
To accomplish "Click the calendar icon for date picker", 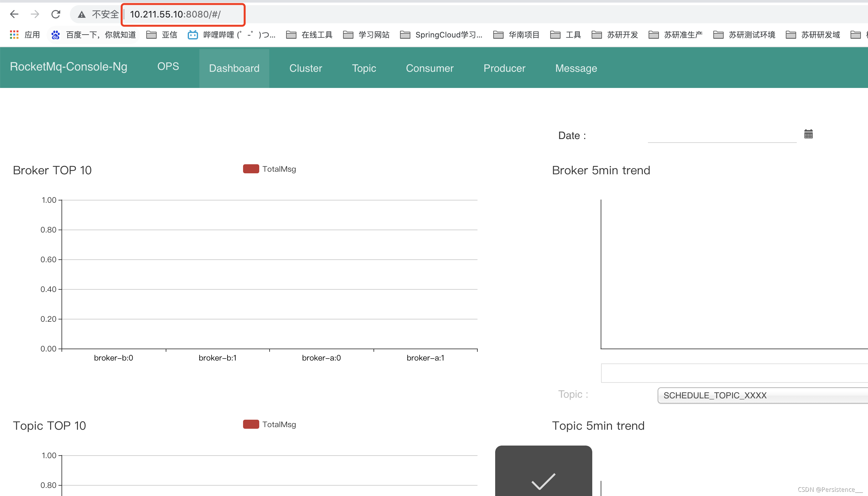I will 808,134.
